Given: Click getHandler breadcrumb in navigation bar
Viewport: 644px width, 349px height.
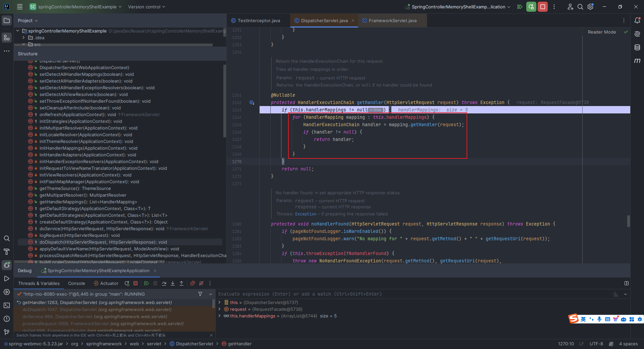Looking at the screenshot, I should (x=236, y=344).
